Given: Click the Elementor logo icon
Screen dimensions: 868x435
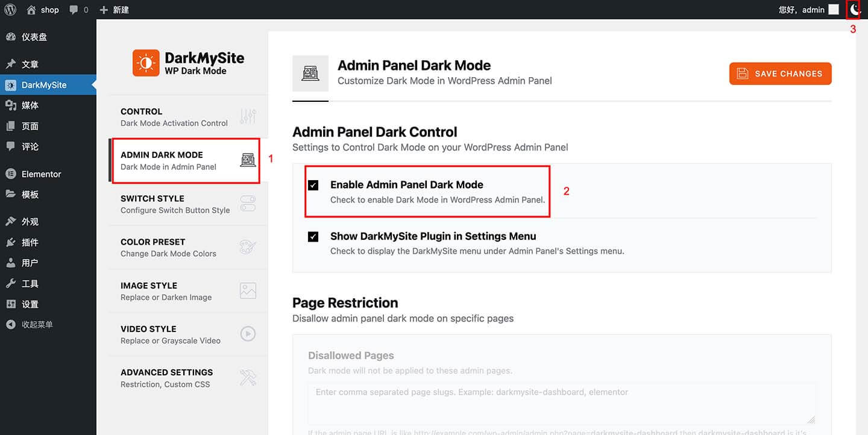Looking at the screenshot, I should [11, 174].
